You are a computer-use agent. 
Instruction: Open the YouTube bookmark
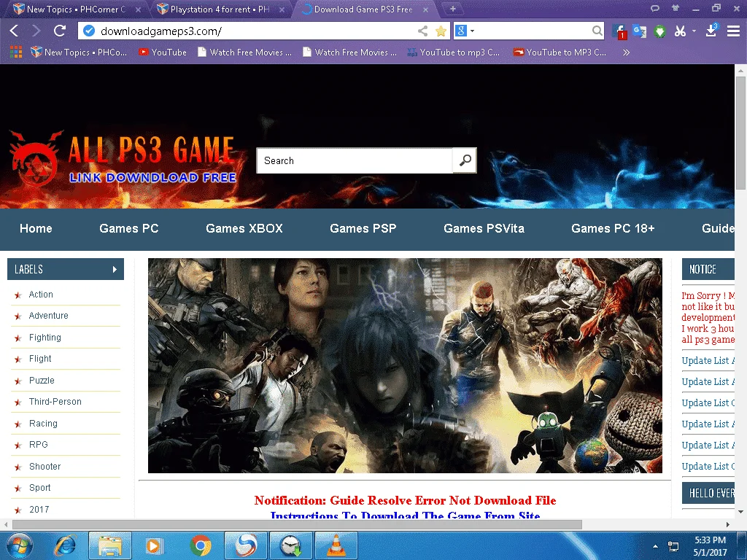tap(163, 52)
